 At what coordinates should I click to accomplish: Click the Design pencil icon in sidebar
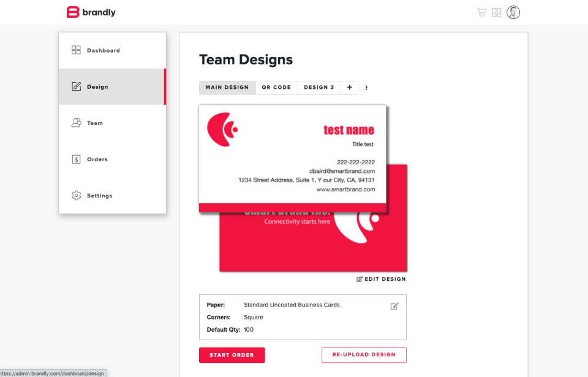[x=75, y=86]
